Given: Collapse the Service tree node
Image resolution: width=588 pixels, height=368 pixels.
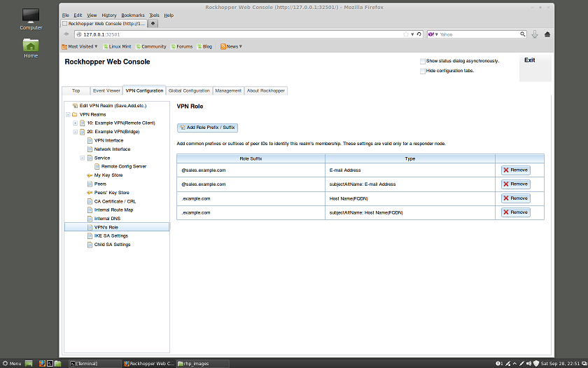Looking at the screenshot, I should click(82, 158).
